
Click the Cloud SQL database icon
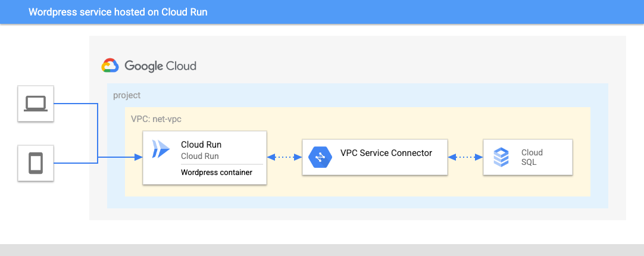tap(501, 157)
